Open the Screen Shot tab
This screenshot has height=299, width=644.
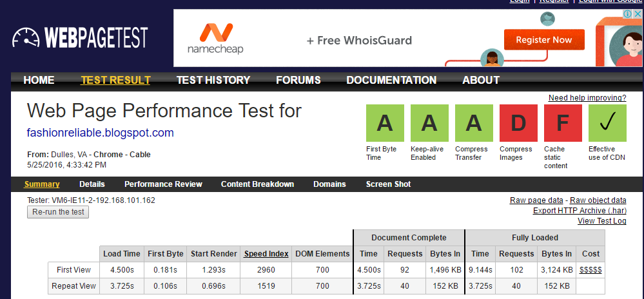pos(388,184)
